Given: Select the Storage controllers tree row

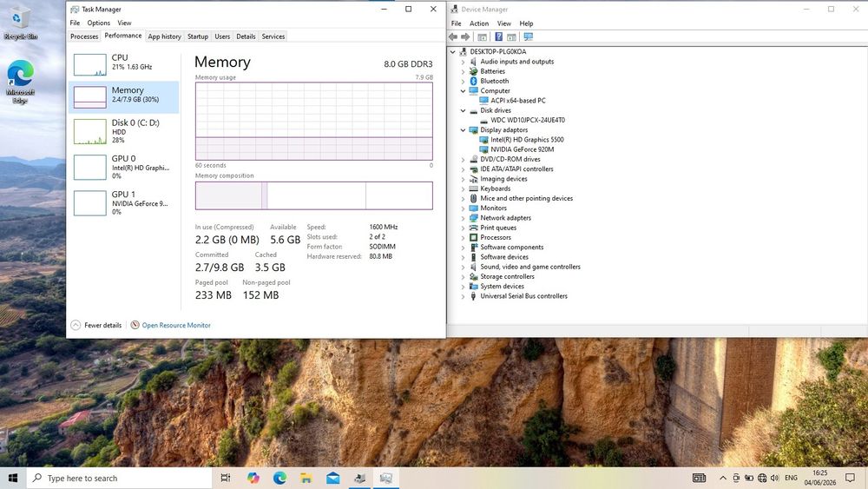Looking at the screenshot, I should [507, 276].
